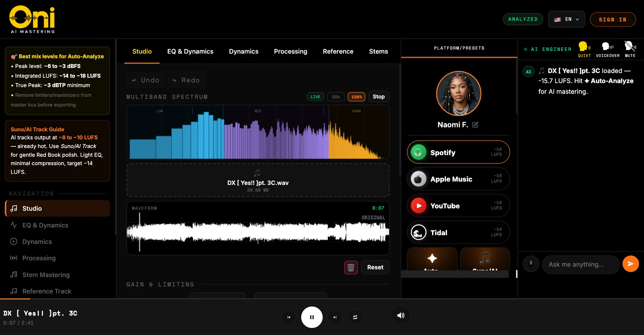Open the Oni AI Mastering logo
This screenshot has height=335, width=644.
coord(33,19)
